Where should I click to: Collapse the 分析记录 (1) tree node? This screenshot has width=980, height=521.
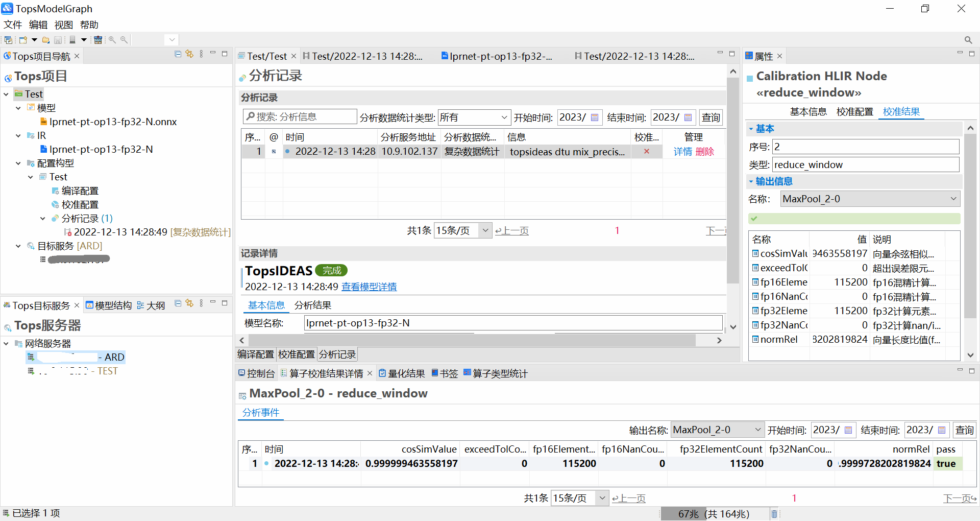coord(43,218)
